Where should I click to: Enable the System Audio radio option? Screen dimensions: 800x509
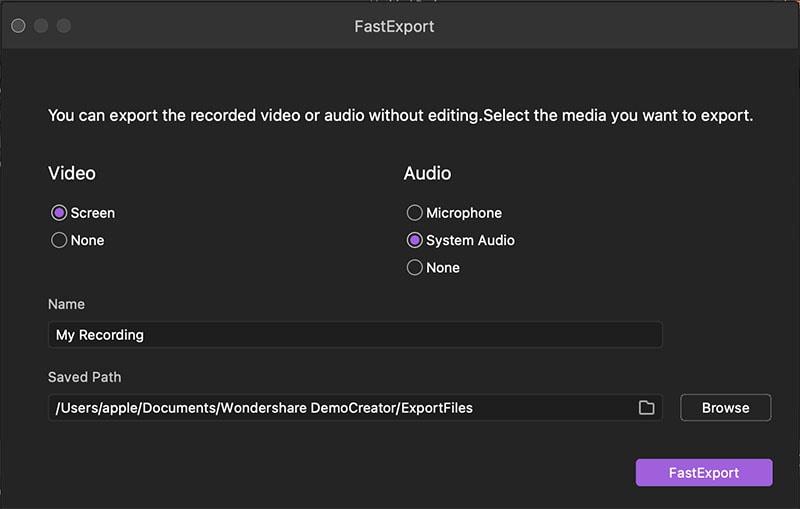tap(414, 240)
